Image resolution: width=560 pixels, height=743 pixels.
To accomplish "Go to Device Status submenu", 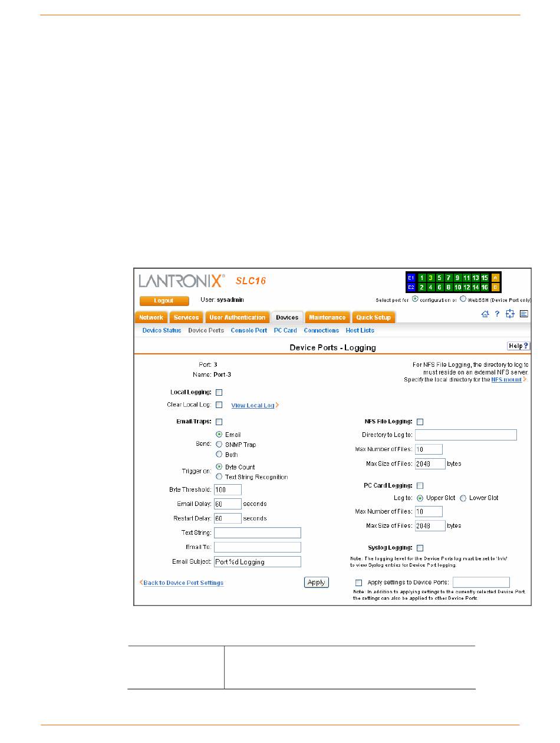I will [x=162, y=331].
